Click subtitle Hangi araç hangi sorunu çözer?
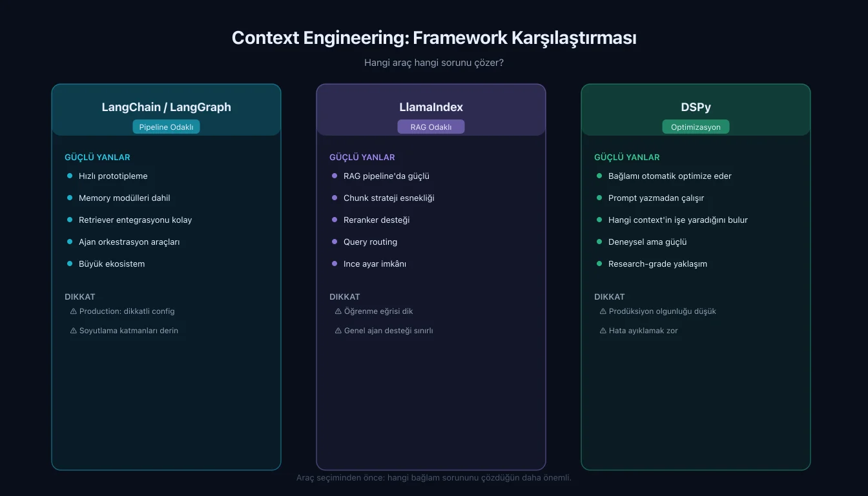Viewport: 868px width, 496px height. pos(434,63)
